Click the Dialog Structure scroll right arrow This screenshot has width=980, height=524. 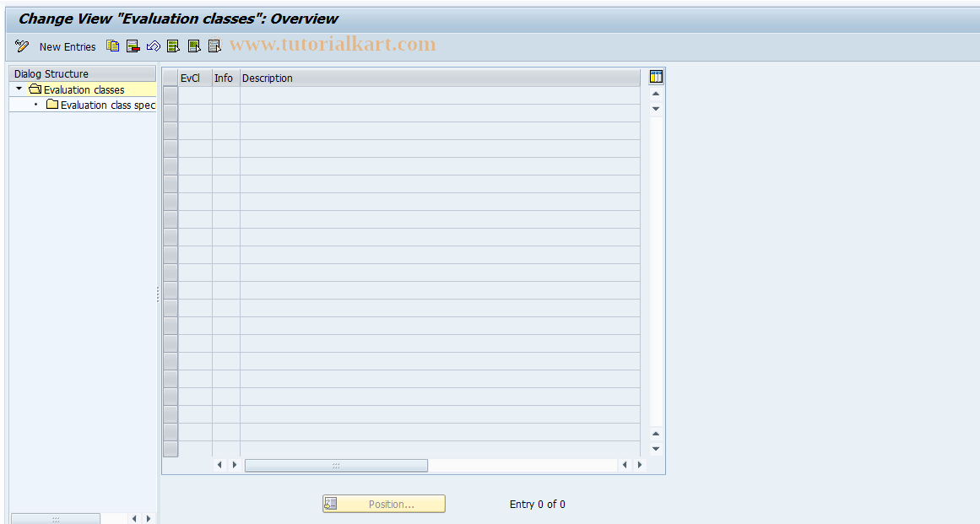click(148, 518)
